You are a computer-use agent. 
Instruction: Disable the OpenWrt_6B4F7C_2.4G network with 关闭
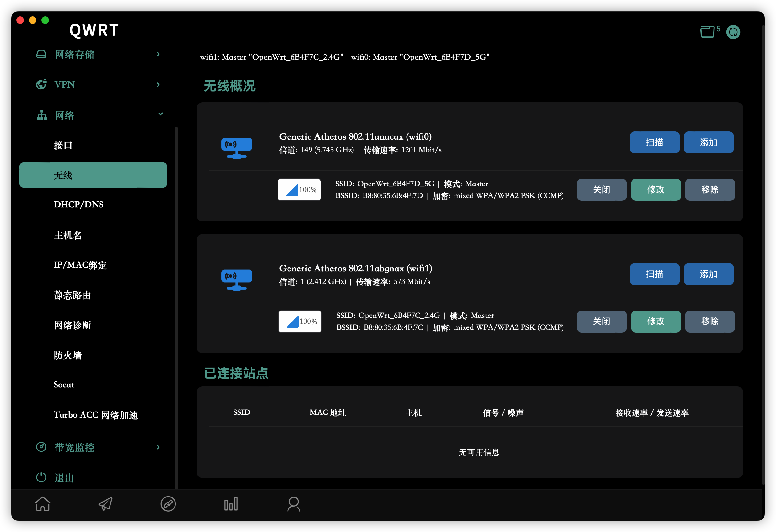601,322
